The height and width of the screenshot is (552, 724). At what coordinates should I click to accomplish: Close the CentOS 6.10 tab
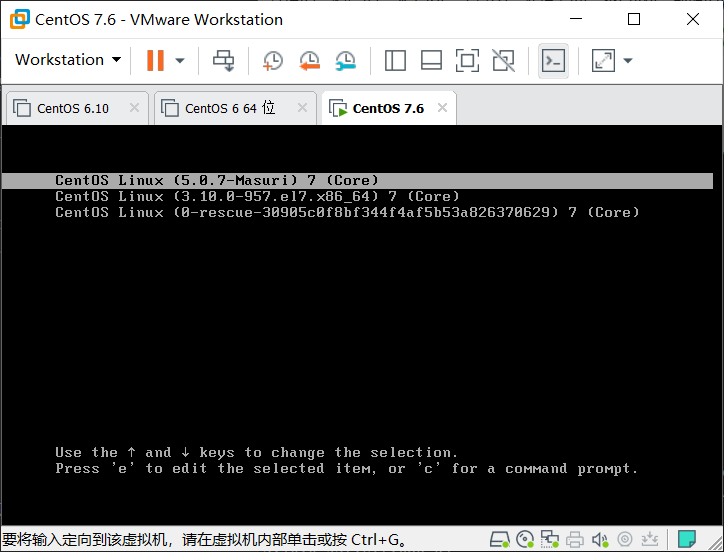(134, 108)
